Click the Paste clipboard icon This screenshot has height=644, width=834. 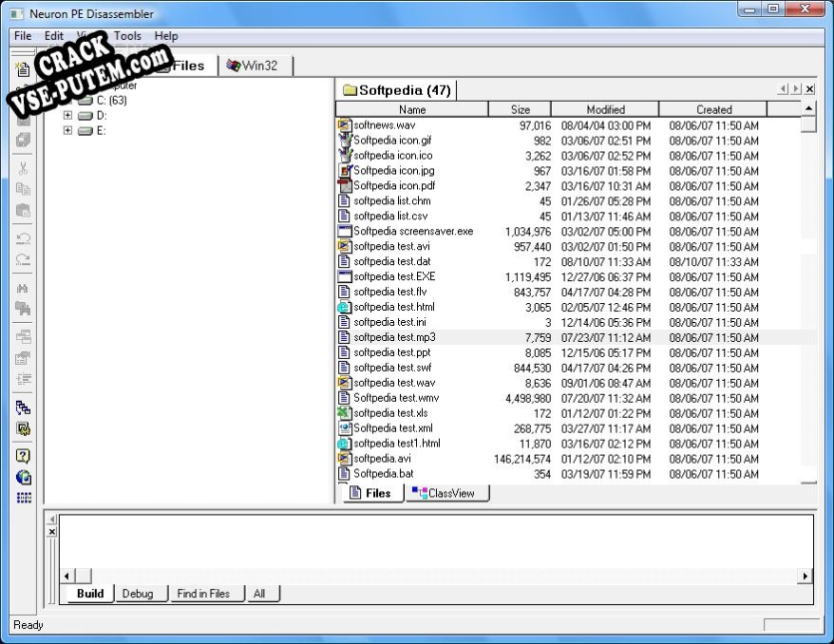(x=23, y=210)
